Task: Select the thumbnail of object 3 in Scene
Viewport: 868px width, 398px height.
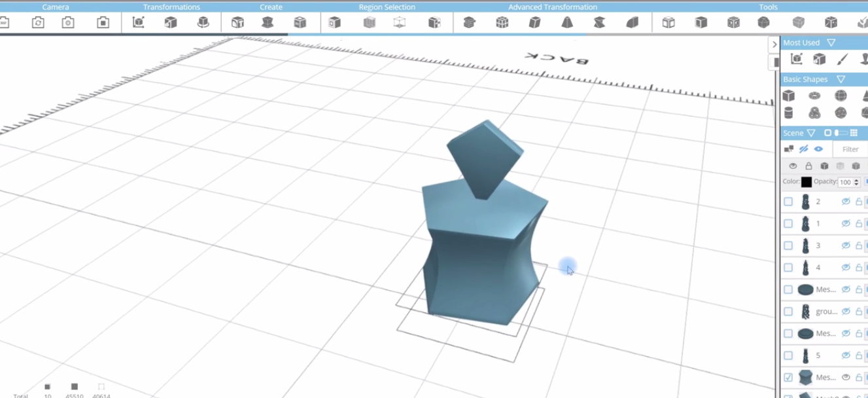Action: (806, 245)
